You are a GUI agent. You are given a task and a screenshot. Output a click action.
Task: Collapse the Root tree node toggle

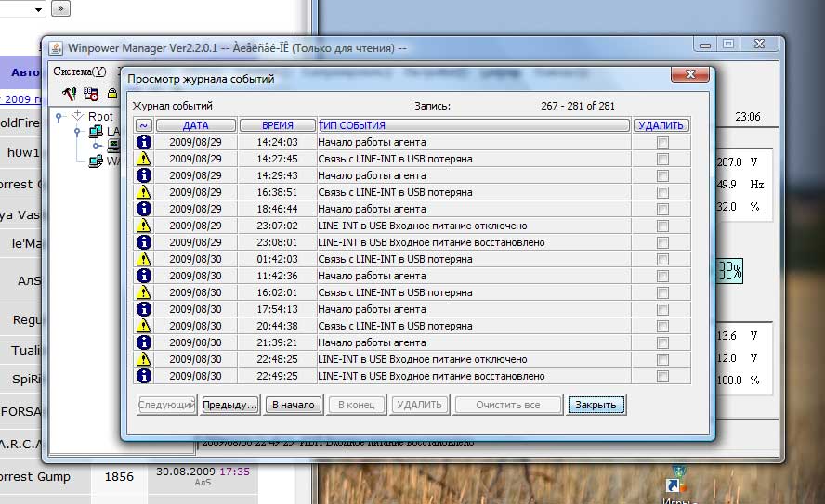coord(59,117)
